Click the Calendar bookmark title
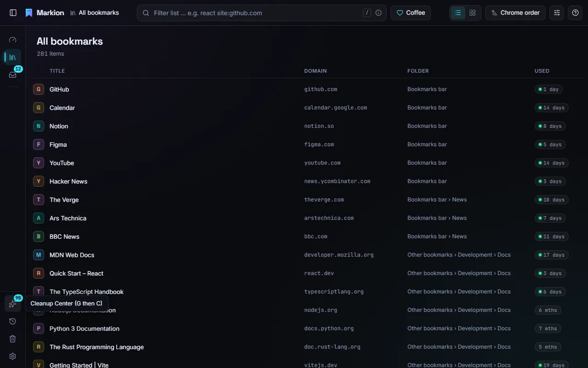Image resolution: width=588 pixels, height=368 pixels. [x=62, y=108]
